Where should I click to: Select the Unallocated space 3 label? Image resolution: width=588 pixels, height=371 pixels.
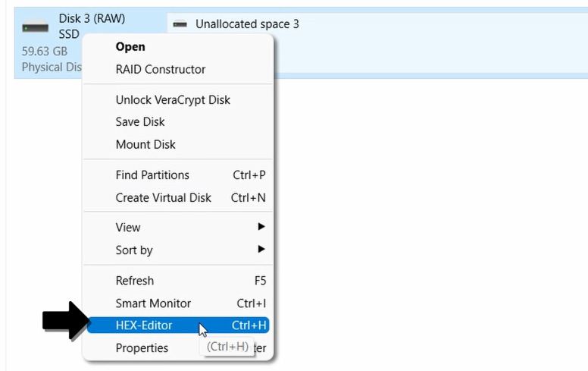coord(247,24)
